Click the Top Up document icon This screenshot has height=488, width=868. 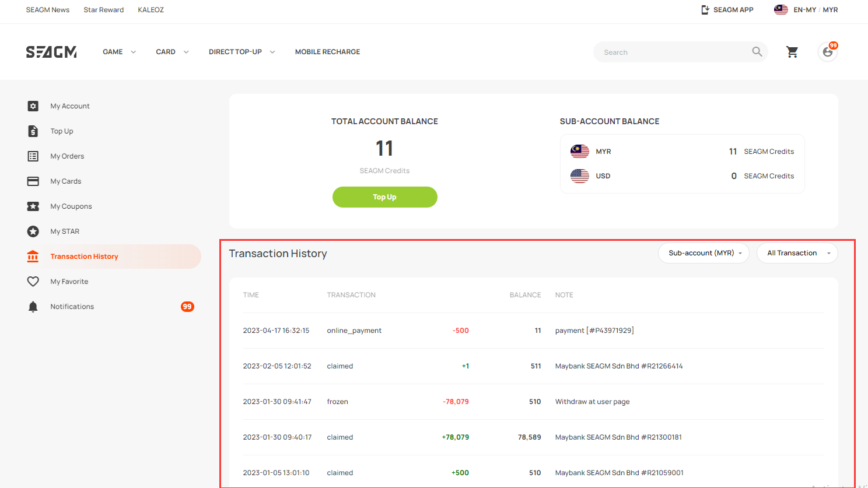click(x=33, y=131)
